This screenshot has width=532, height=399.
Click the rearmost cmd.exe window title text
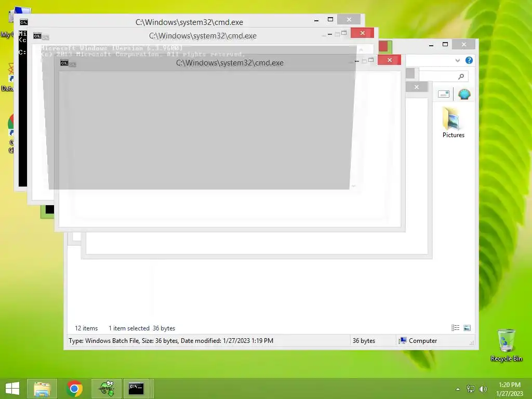[x=189, y=22]
